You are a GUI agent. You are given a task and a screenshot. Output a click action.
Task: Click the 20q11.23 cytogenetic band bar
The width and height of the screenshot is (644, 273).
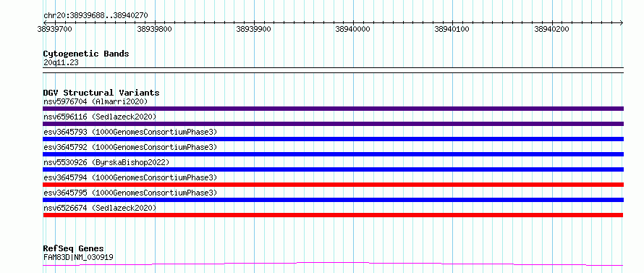click(333, 70)
